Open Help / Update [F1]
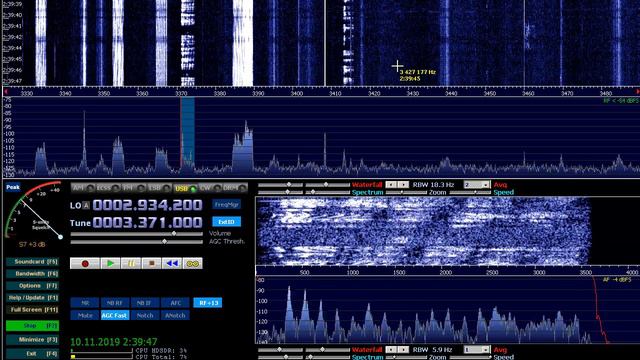 pyautogui.click(x=32, y=298)
